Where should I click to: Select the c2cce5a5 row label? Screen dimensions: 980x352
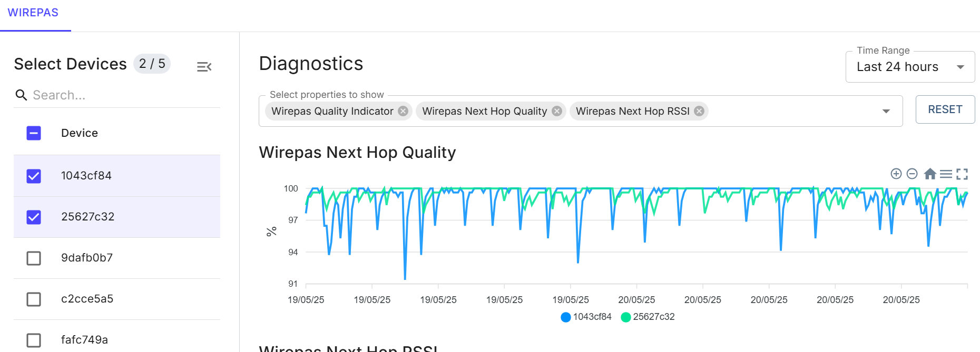[x=87, y=299]
